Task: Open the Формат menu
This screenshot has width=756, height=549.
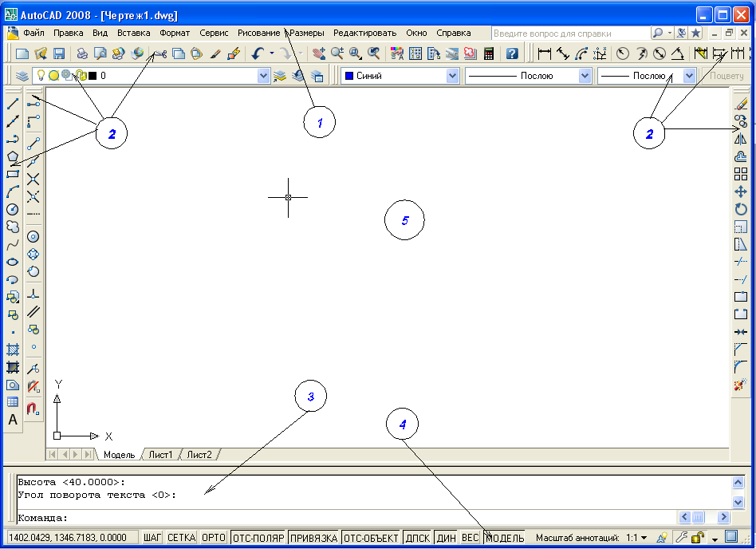Action: pos(175,33)
